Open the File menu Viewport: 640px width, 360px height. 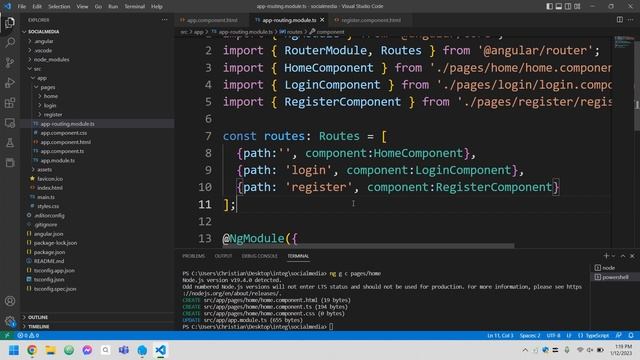[22, 6]
